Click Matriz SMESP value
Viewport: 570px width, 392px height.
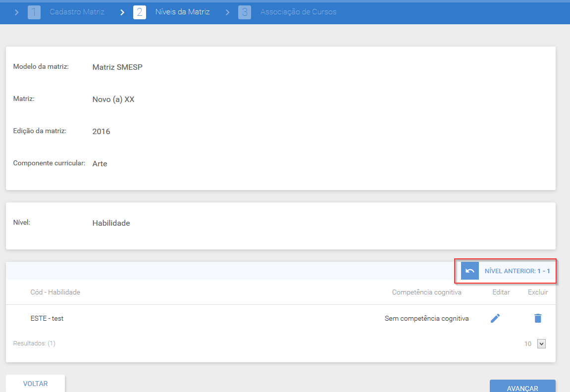117,67
